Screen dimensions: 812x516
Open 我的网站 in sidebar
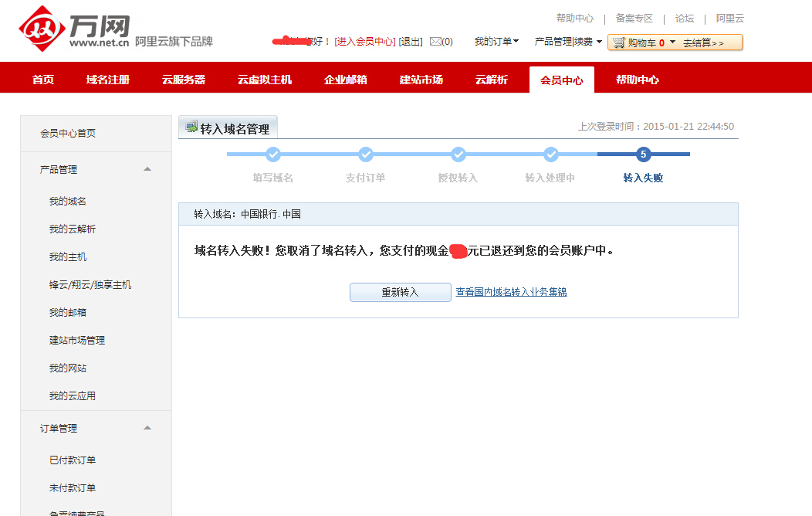point(68,368)
